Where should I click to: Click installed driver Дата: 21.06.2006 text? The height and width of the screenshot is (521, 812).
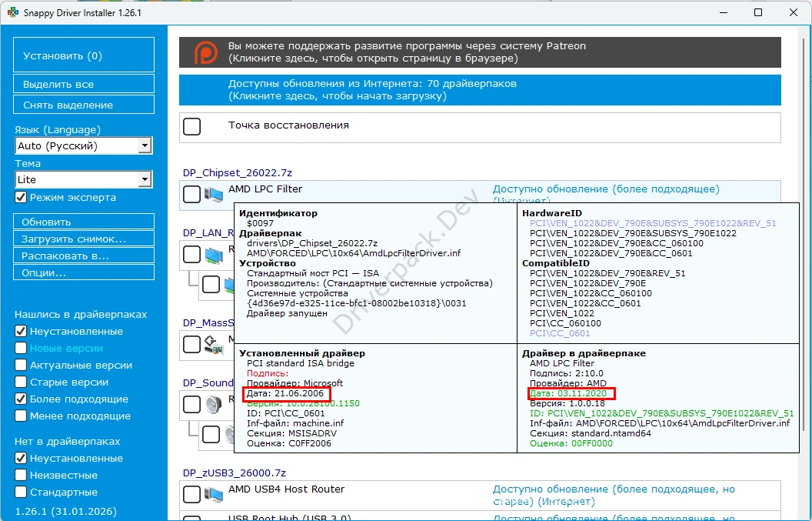(x=285, y=393)
